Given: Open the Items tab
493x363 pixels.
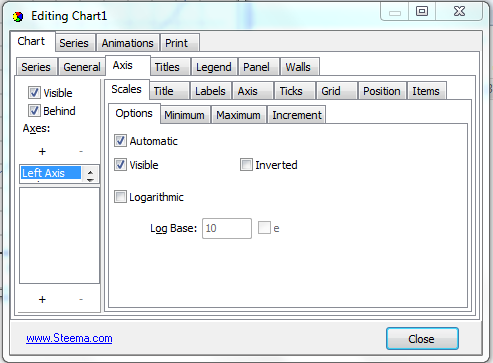Looking at the screenshot, I should [x=426, y=91].
